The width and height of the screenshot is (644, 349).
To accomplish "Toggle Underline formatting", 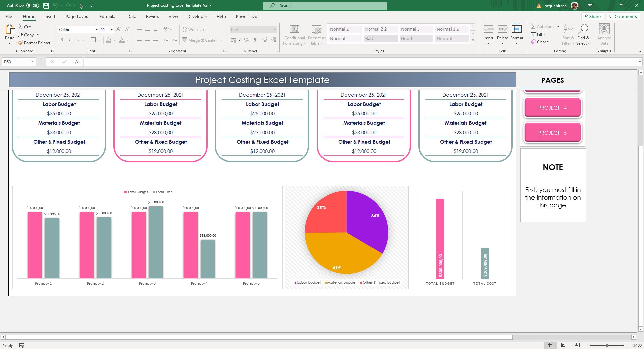I will 78,40.
